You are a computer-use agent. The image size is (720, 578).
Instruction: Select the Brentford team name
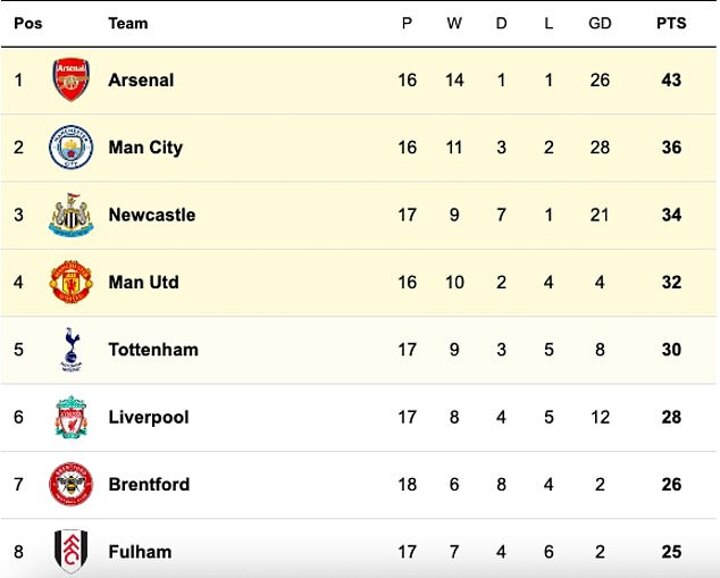[149, 484]
